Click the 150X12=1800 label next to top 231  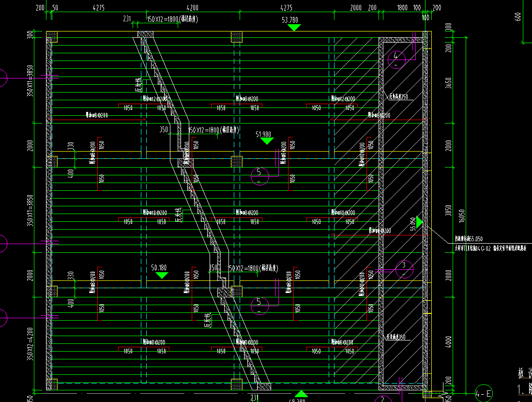click(x=172, y=19)
